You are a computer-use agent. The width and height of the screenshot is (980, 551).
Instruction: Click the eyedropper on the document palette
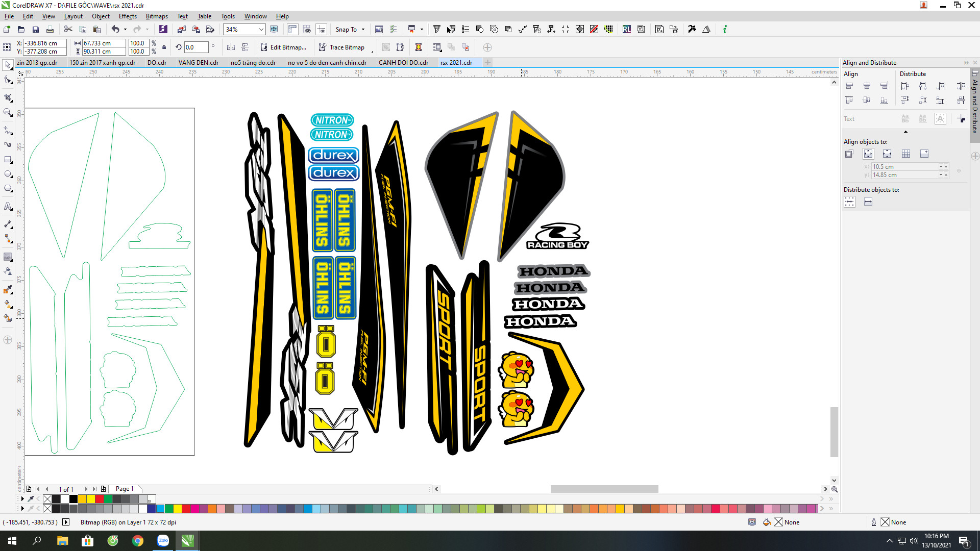[x=31, y=499]
